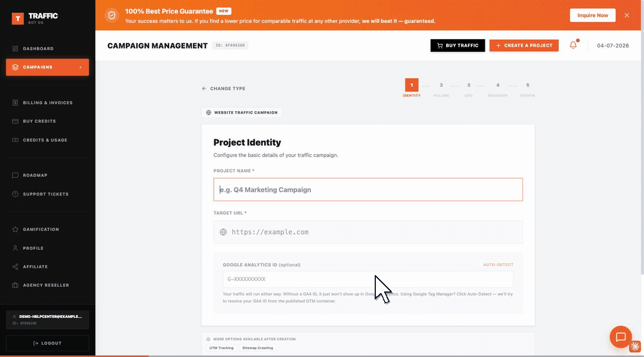Viewport: 644px width, 357px height.
Task: Click the Project Identity heading
Action: click(247, 142)
